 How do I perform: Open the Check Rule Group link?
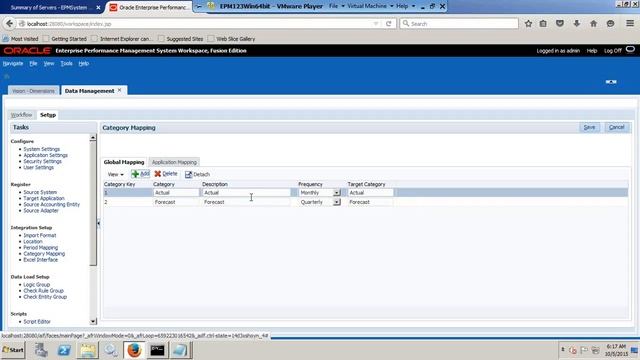click(x=43, y=291)
